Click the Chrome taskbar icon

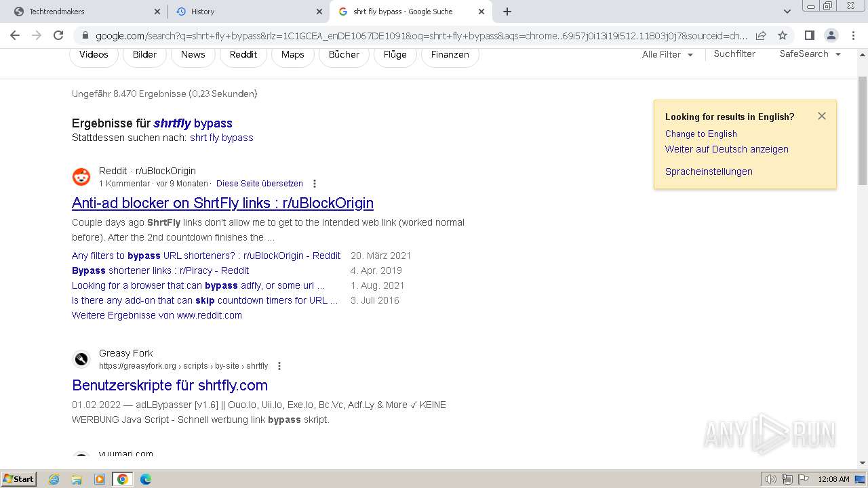123,479
